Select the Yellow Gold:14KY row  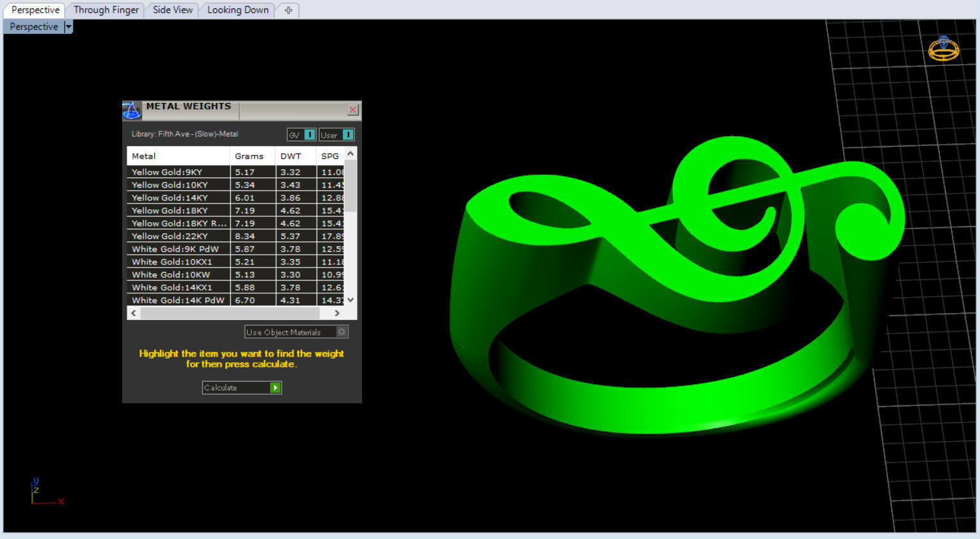pyautogui.click(x=235, y=198)
